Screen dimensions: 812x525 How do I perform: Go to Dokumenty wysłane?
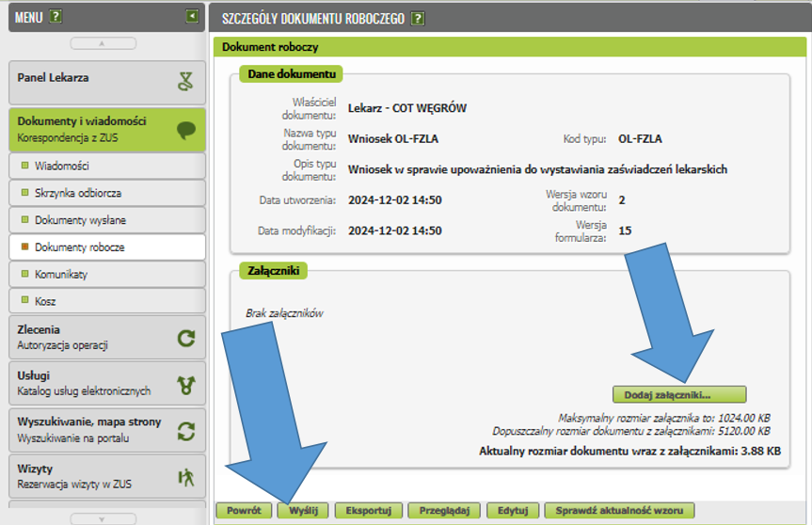click(80, 220)
